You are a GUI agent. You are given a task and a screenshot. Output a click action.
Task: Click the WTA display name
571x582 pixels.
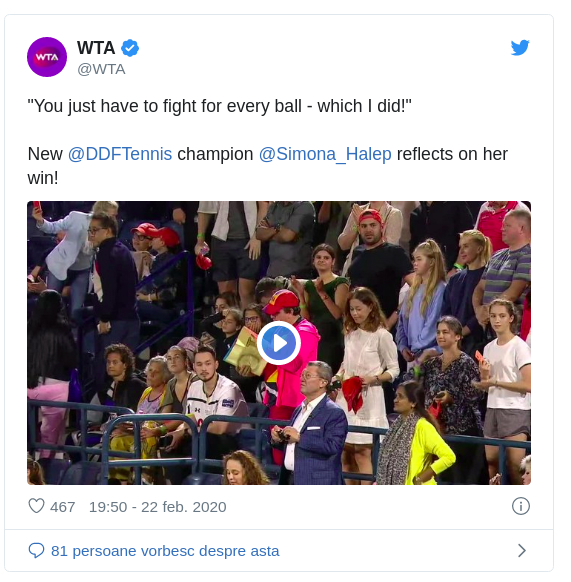pos(97,48)
